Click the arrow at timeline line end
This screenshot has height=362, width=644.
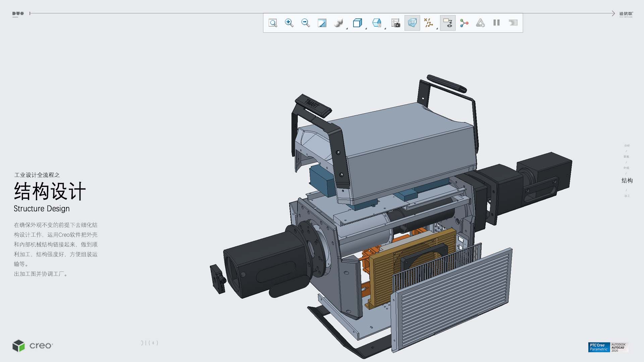tap(613, 13)
